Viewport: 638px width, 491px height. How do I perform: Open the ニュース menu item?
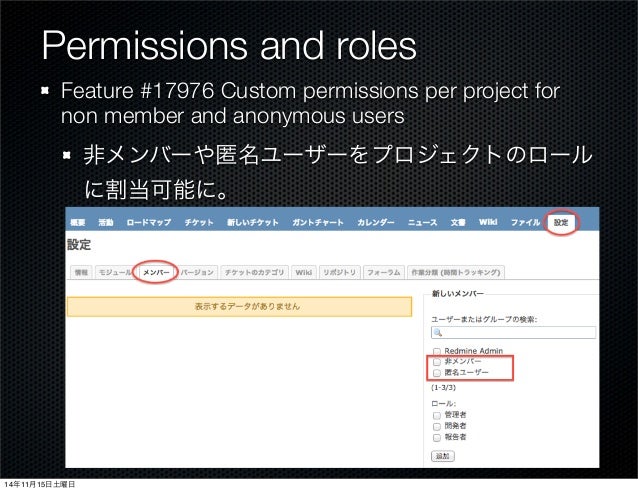point(422,223)
